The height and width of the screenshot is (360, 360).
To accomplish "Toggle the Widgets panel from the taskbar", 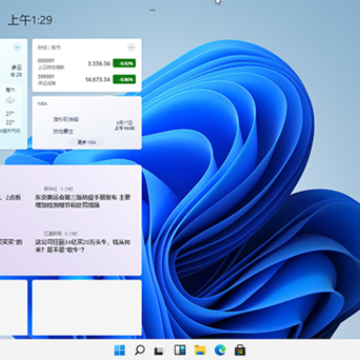I will 180,350.
